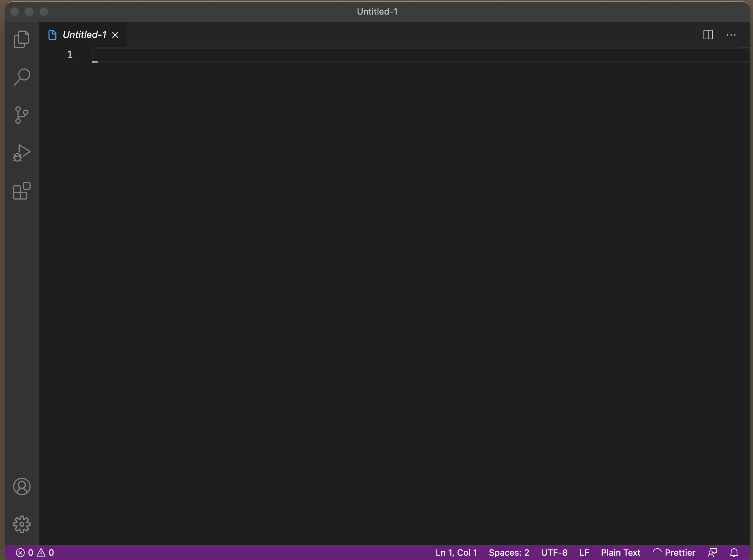The width and height of the screenshot is (753, 560).
Task: Select the Untitled-1 tab
Action: (84, 35)
